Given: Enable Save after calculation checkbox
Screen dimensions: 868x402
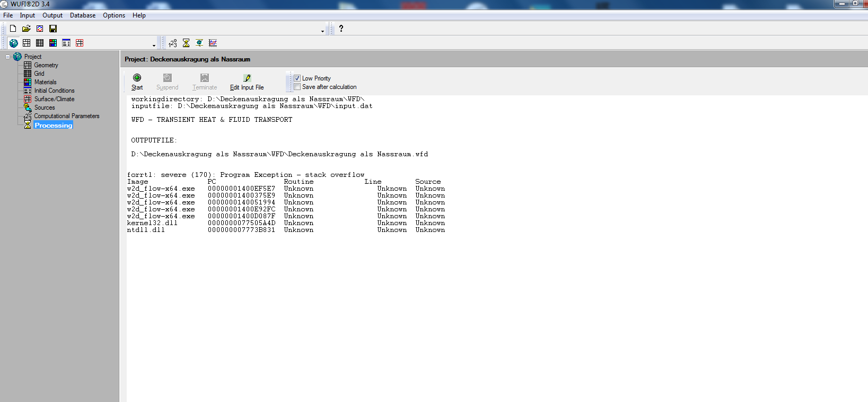Looking at the screenshot, I should tap(297, 87).
